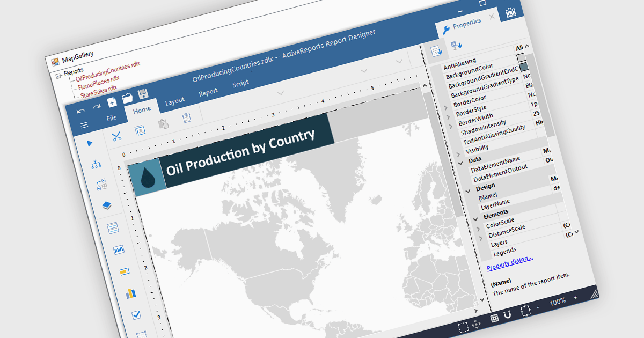Toggle snap magnet icon in status bar

tap(508, 315)
